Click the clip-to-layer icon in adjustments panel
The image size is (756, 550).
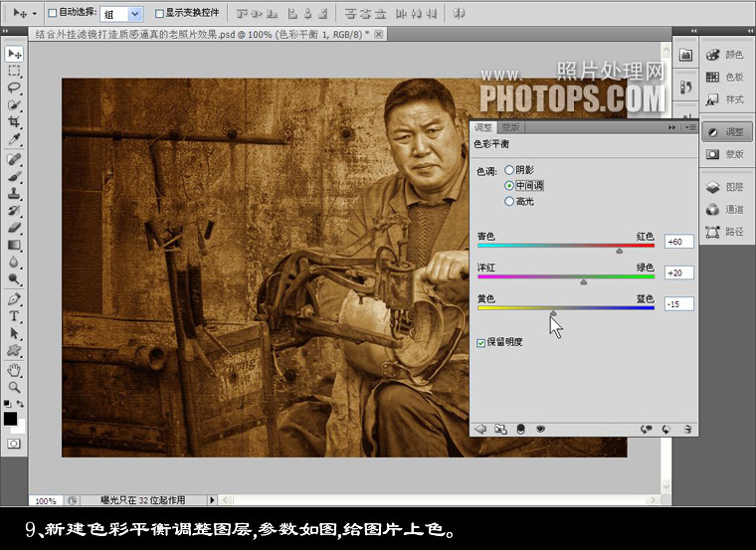click(520, 429)
